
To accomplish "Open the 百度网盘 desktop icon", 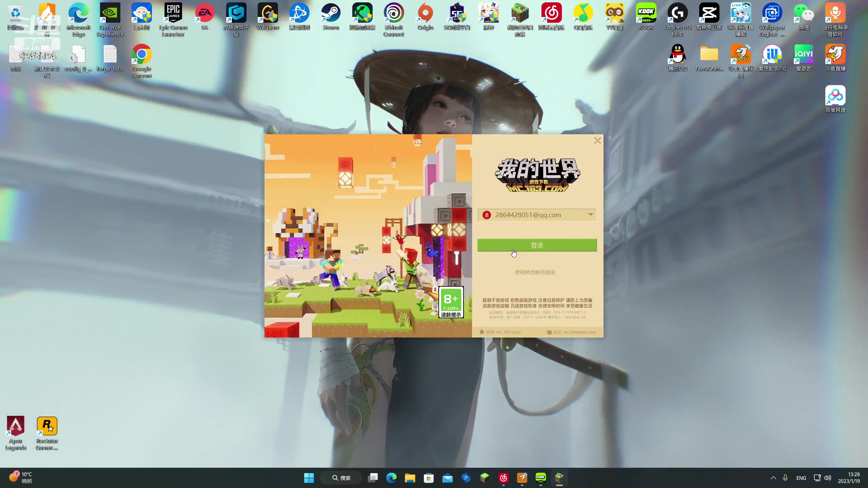I will (835, 100).
